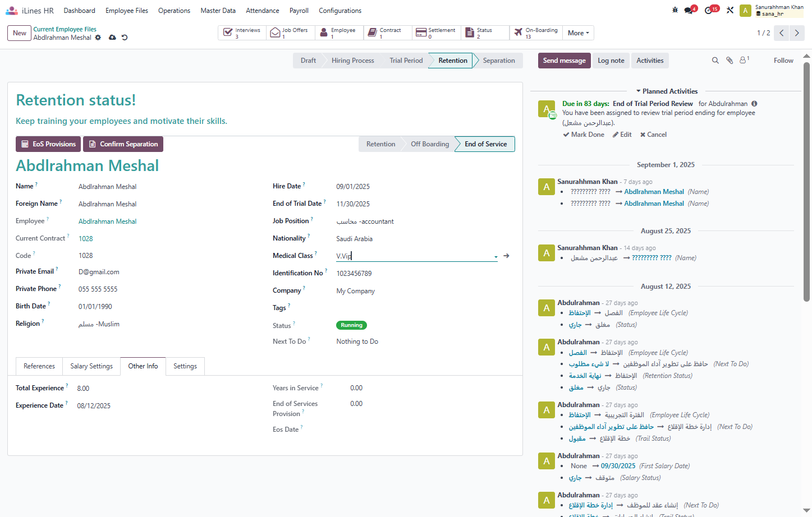The width and height of the screenshot is (812, 517).
Task: Click the paperclip attachments icon
Action: 730,61
